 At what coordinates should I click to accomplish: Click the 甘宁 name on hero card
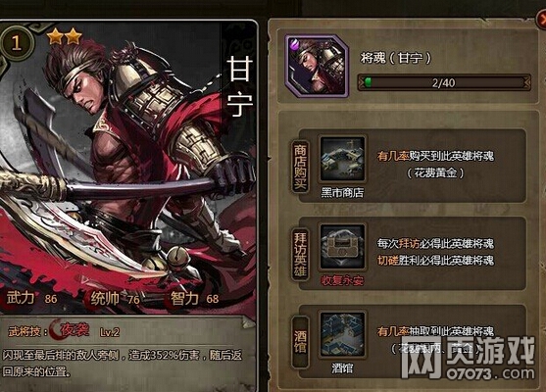tap(239, 86)
